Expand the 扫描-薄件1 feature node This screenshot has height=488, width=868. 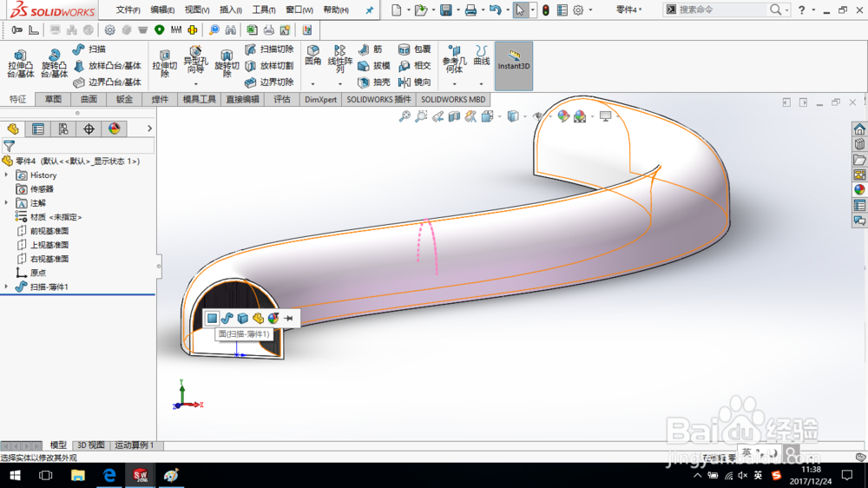pos(7,287)
